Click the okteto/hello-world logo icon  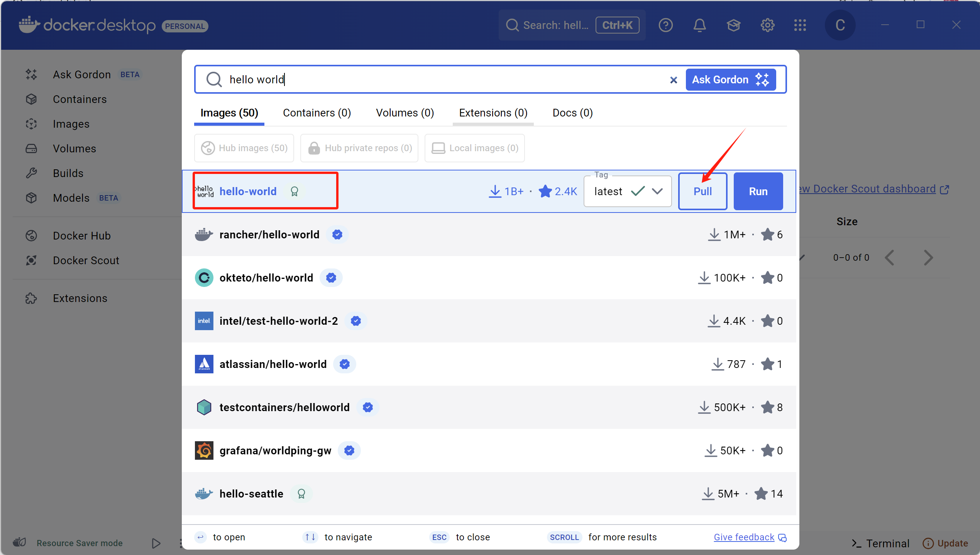click(x=204, y=278)
